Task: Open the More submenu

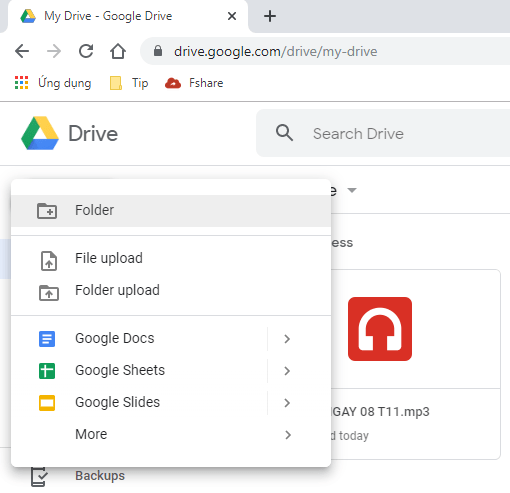Action: tap(171, 435)
